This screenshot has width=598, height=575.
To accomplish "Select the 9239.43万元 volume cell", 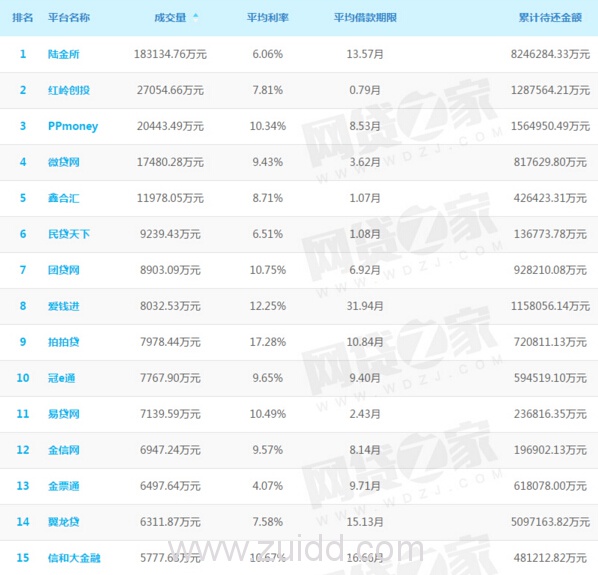I will [170, 234].
